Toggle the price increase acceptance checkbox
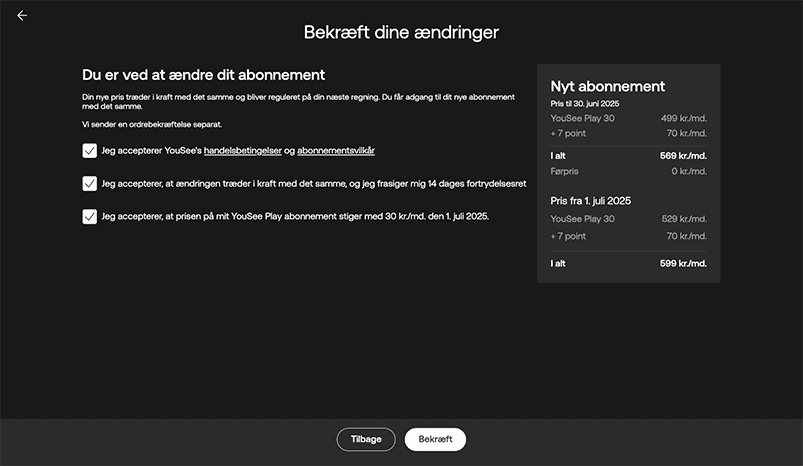 90,217
